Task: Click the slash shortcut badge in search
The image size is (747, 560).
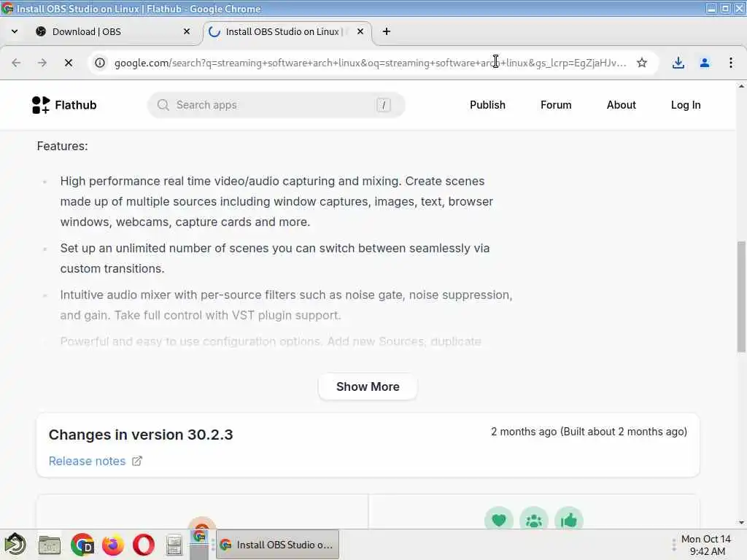Action: click(384, 105)
